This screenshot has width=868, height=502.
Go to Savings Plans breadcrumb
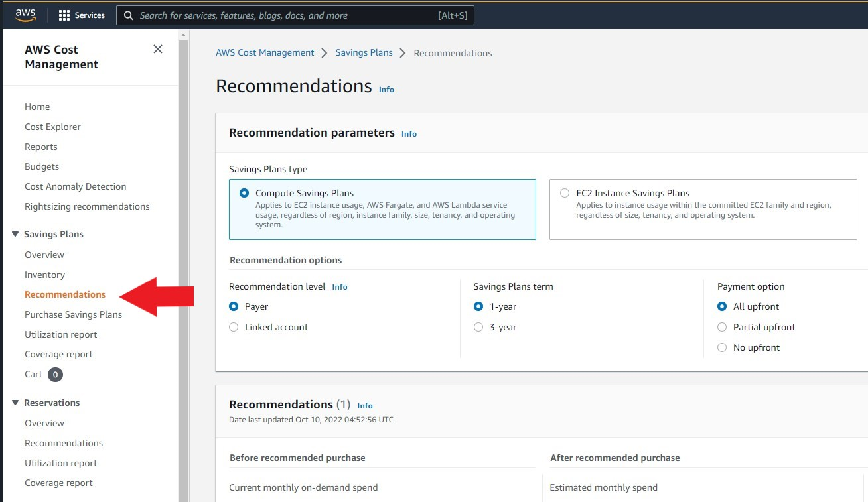click(x=364, y=52)
